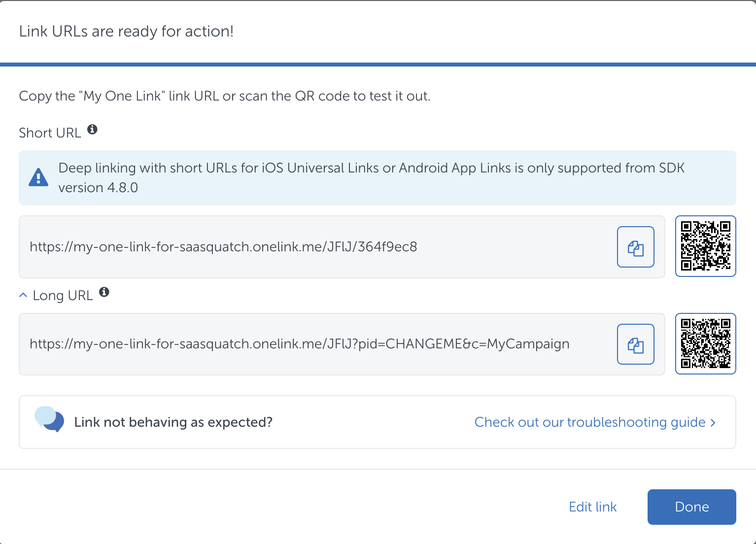Copy the short URL with the copy icon
The image size is (756, 544).
(x=635, y=247)
